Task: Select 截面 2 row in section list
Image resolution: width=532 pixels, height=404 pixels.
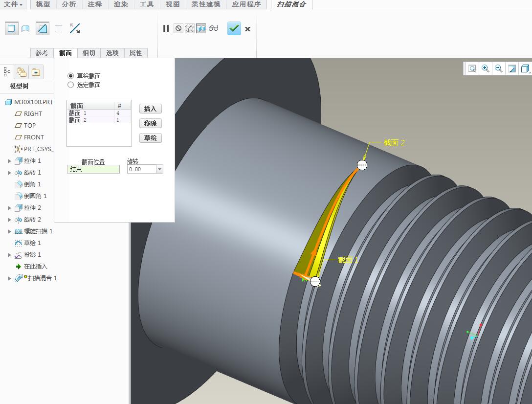Action: (x=99, y=120)
